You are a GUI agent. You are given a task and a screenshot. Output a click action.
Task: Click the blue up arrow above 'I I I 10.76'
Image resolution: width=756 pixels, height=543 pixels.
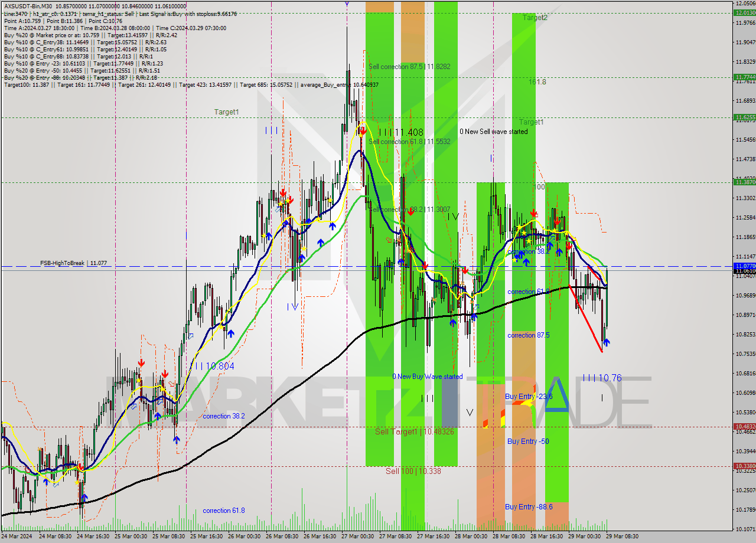coord(606,342)
